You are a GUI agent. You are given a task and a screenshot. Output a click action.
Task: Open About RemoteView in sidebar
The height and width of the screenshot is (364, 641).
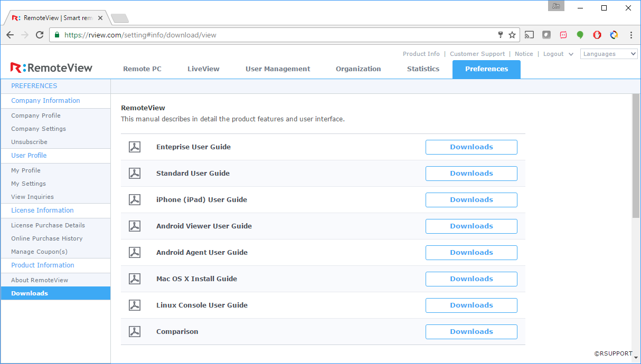coord(40,280)
